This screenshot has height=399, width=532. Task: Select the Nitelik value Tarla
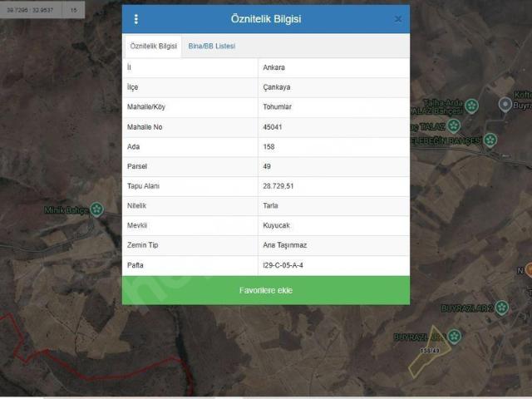270,206
